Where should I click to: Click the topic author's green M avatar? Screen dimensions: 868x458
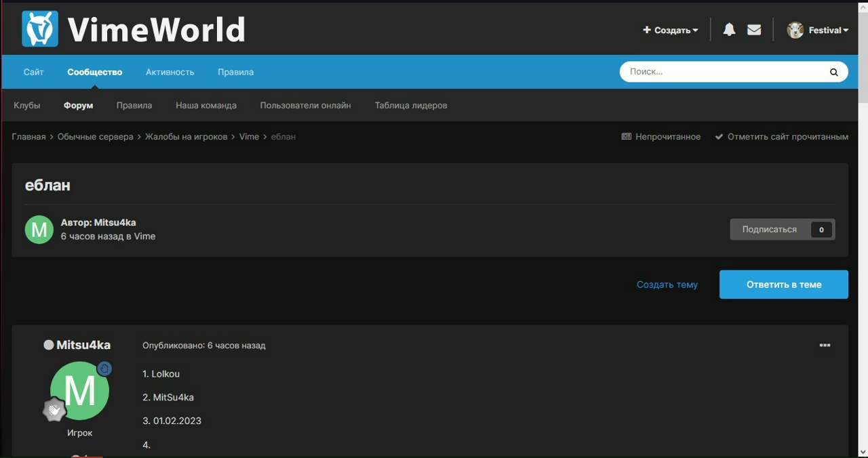39,230
